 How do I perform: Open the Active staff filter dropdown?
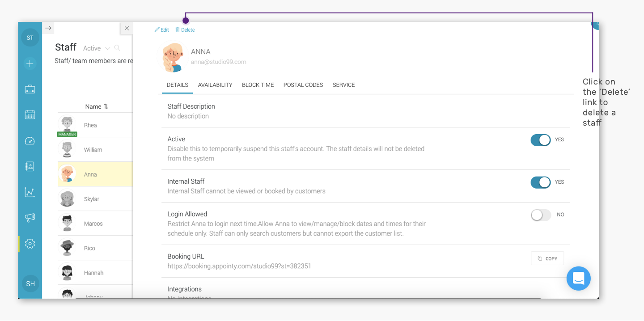tap(96, 48)
